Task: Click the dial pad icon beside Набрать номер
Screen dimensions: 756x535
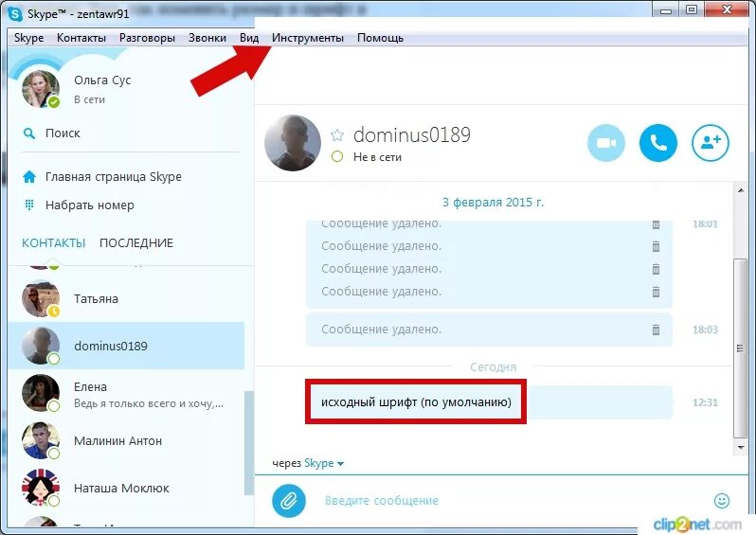Action: pyautogui.click(x=29, y=205)
